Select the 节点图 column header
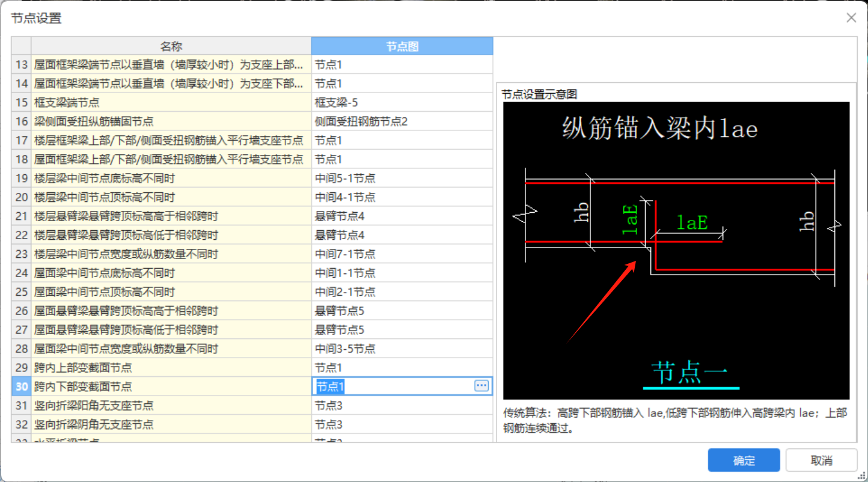The image size is (868, 482). (x=402, y=46)
